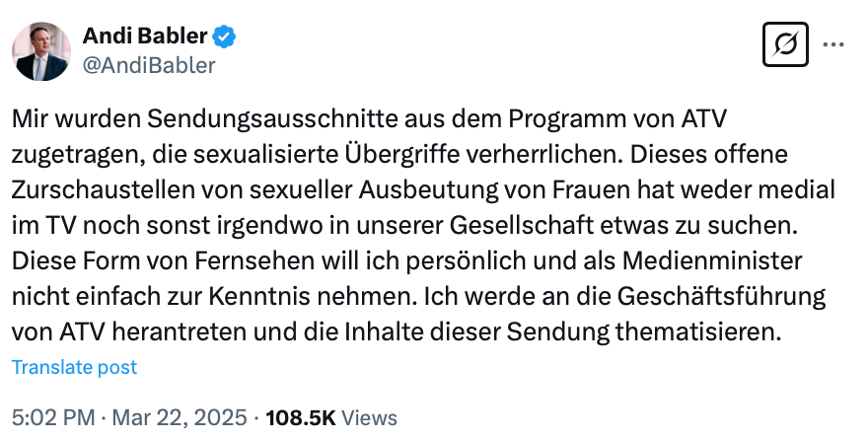Open the @AndiBabler handle link

click(149, 65)
